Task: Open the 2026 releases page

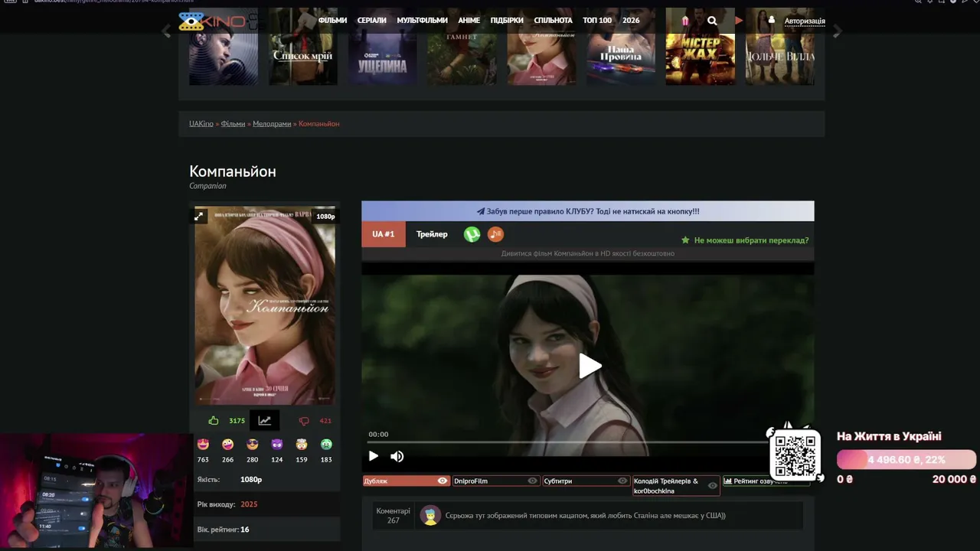Action: pyautogui.click(x=631, y=21)
